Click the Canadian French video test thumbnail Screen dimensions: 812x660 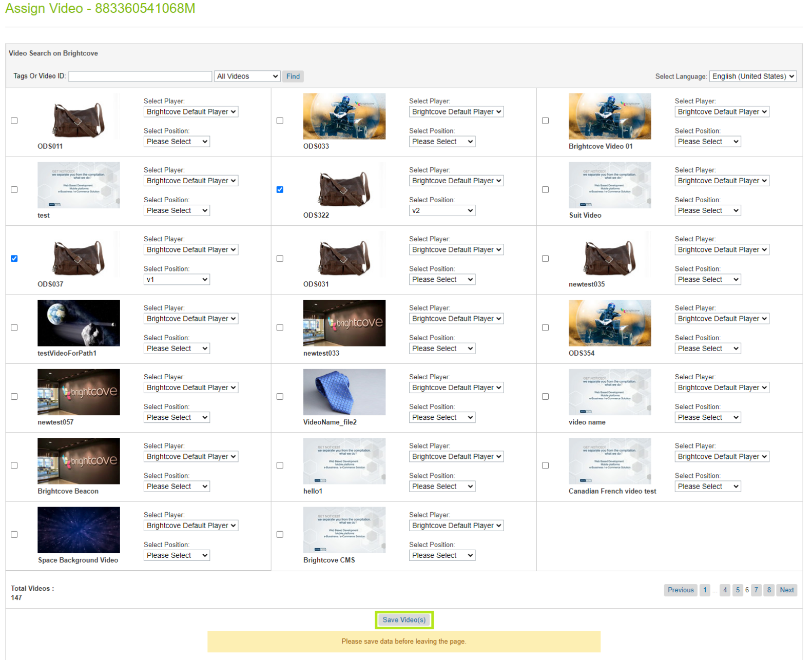coord(610,461)
